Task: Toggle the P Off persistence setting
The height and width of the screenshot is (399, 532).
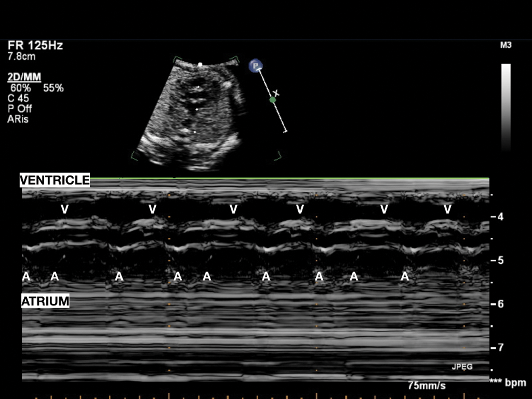Action: click(20, 109)
